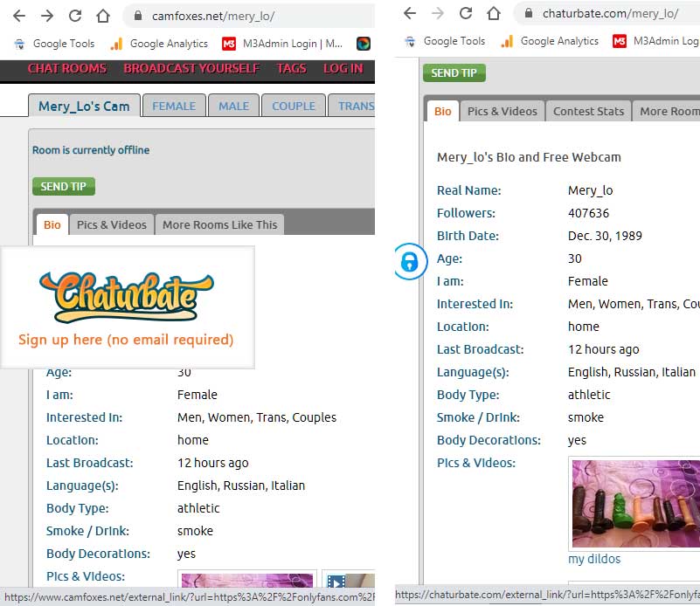Viewport: 700px width, 606px height.
Task: Click the blue circular lock icon
Action: click(409, 262)
